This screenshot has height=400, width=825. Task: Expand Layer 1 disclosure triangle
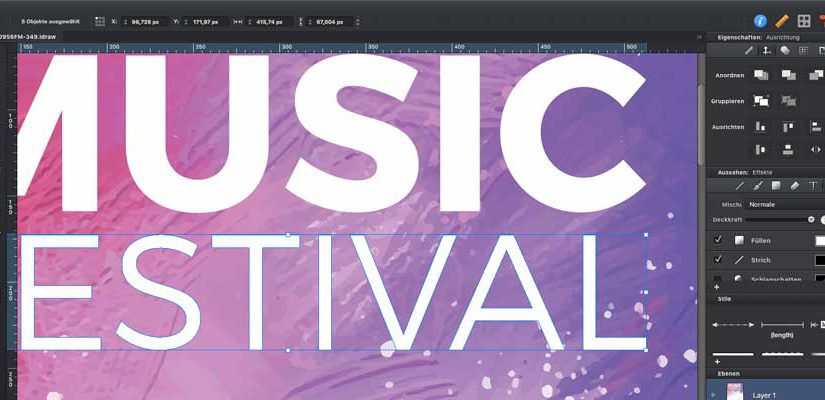(713, 394)
